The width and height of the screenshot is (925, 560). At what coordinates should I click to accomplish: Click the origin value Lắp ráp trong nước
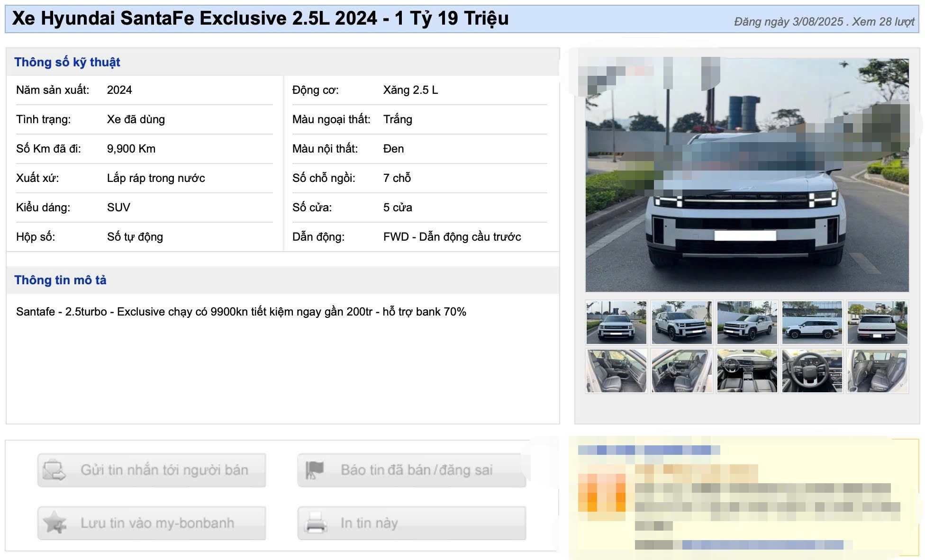(156, 178)
